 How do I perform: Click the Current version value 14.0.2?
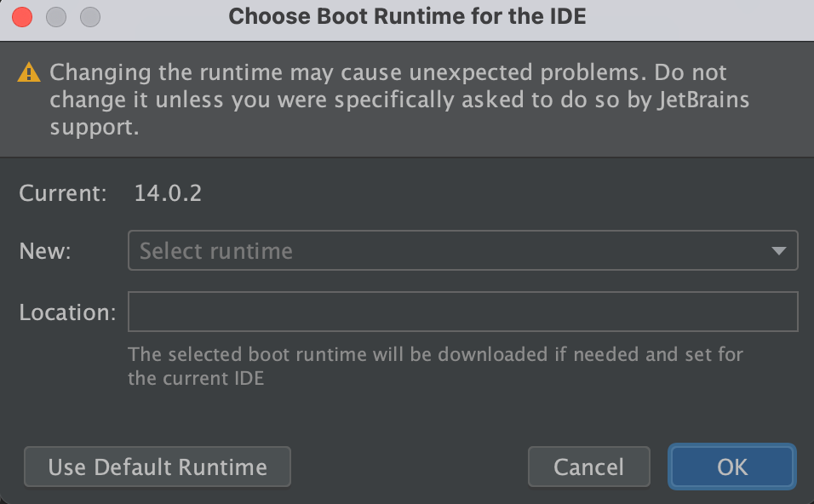click(x=168, y=193)
